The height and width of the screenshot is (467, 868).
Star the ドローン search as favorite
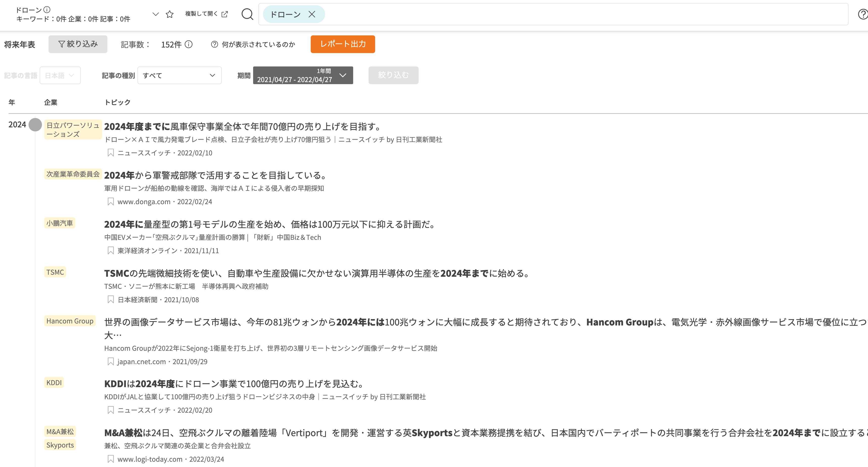click(x=170, y=14)
